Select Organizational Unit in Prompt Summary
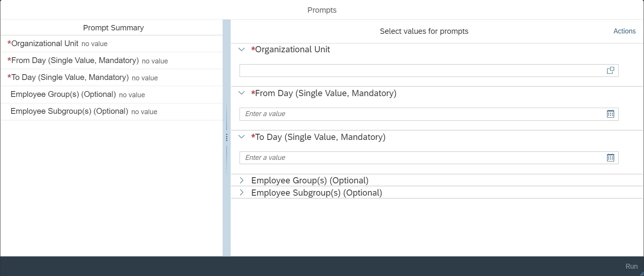Viewport: 644px width, 276px height. pyautogui.click(x=58, y=44)
